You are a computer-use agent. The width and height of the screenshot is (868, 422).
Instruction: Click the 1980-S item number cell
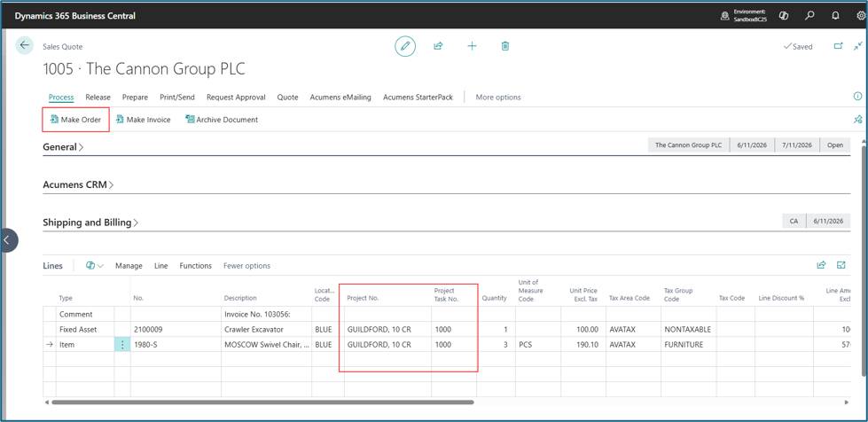pos(176,345)
